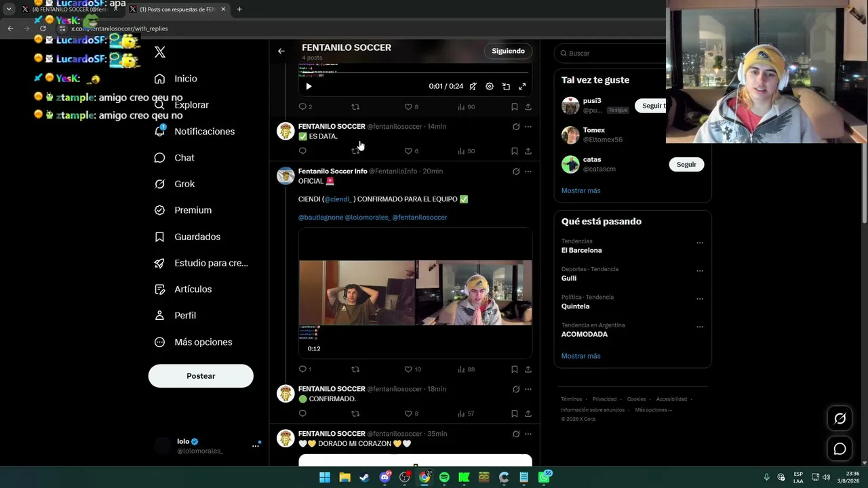Open more options for ACOMODADA trend
Screen dimensions: 868x488
coord(700,327)
